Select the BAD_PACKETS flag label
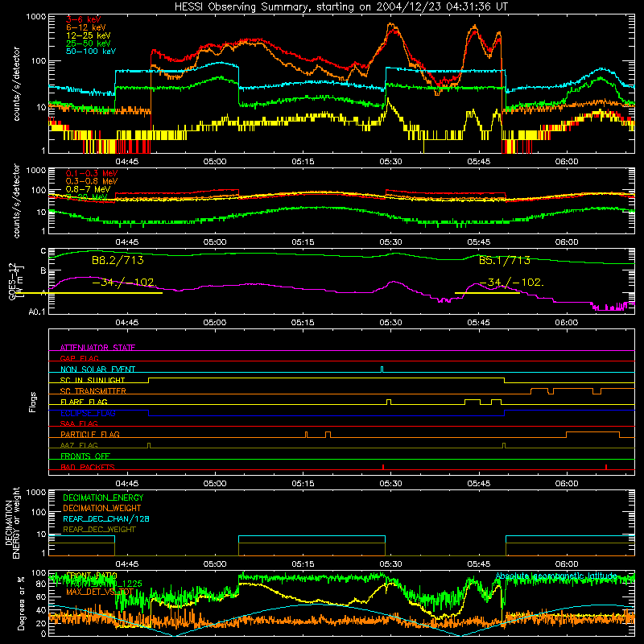 click(x=88, y=468)
